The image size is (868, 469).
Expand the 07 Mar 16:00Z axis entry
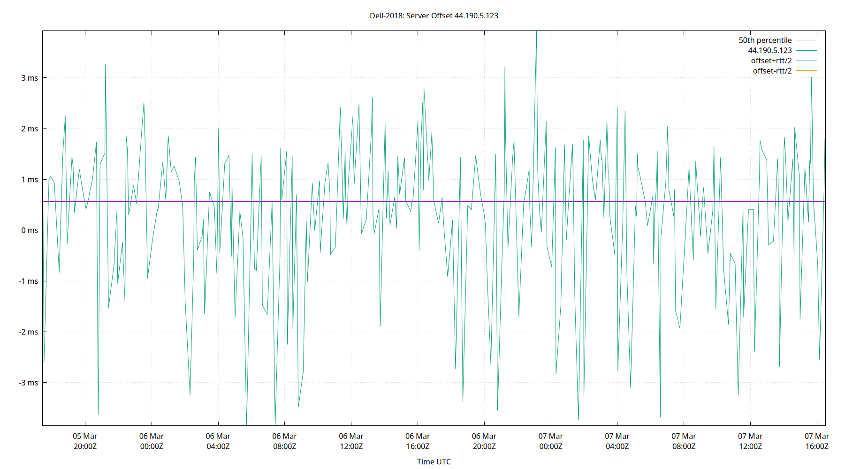point(816,441)
